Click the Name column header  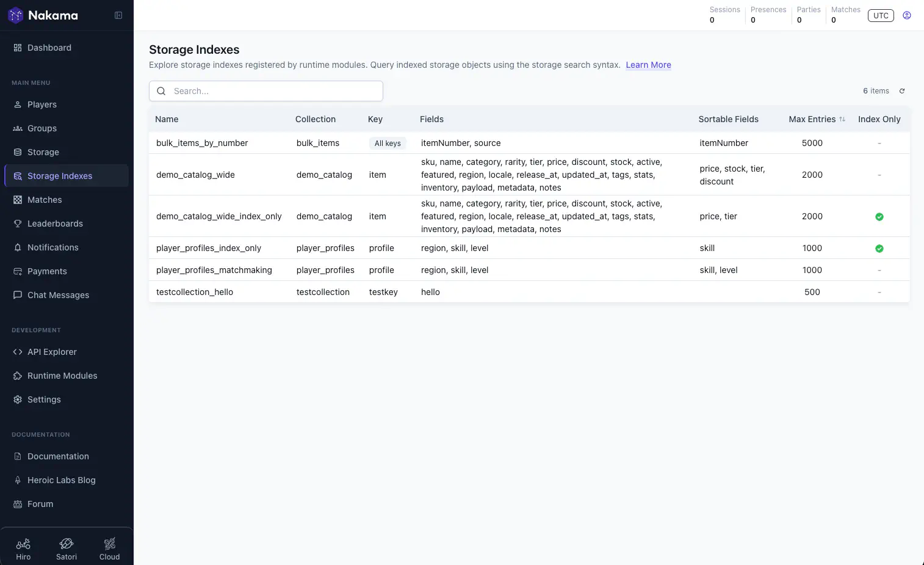click(167, 119)
